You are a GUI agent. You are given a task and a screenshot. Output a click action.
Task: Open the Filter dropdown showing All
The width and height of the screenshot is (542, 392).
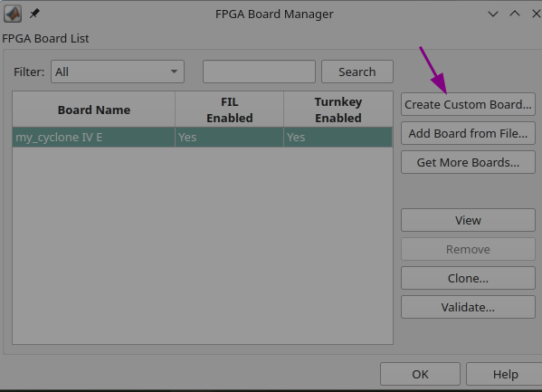point(118,72)
